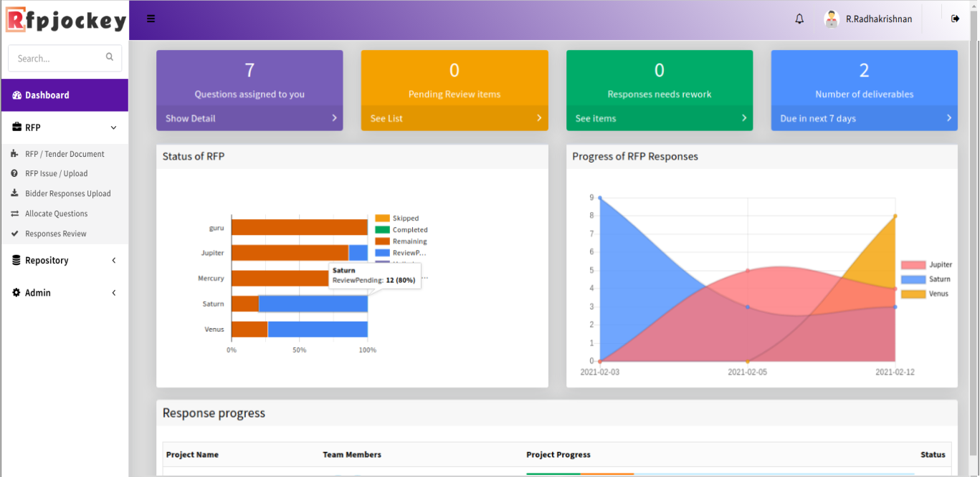Click the hamburger menu toggle icon

click(151, 19)
